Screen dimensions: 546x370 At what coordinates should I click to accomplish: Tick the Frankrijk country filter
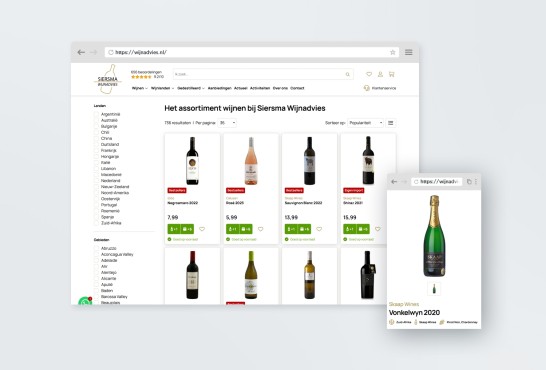[x=96, y=150]
